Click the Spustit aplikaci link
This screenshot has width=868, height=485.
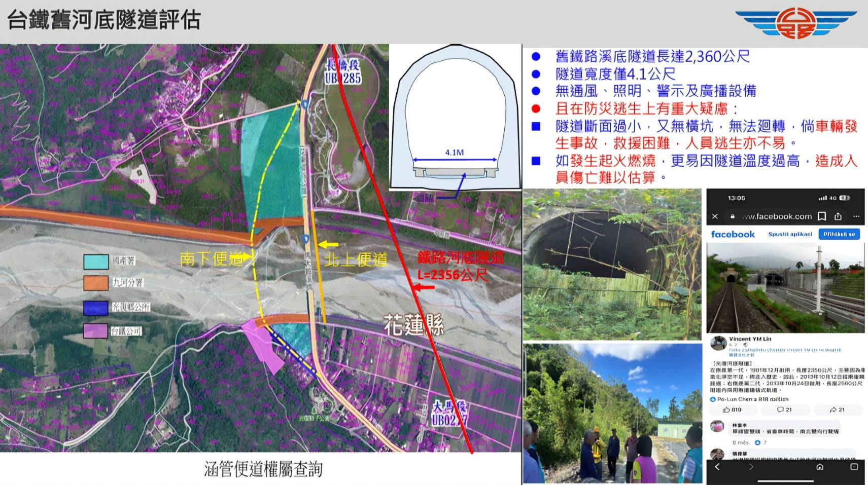click(790, 234)
